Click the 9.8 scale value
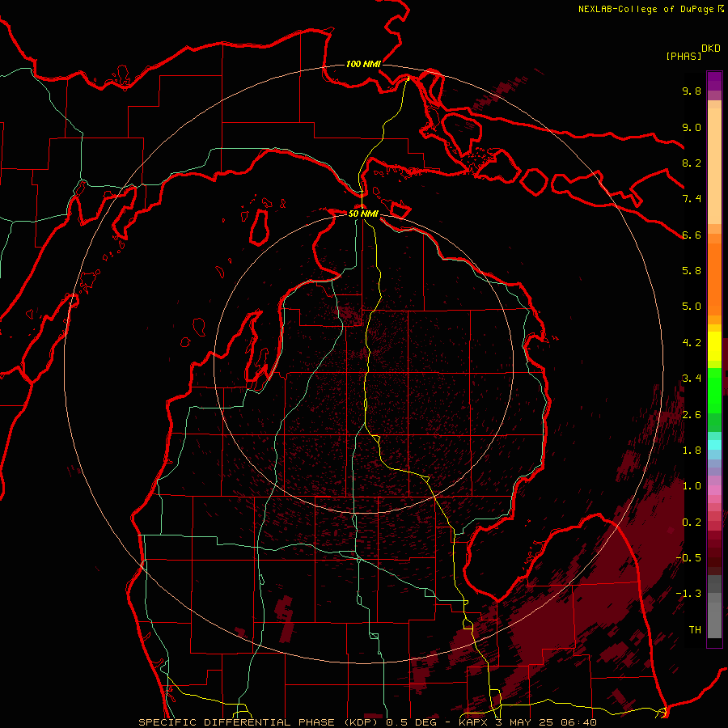This screenshot has height=728, width=728. [692, 91]
